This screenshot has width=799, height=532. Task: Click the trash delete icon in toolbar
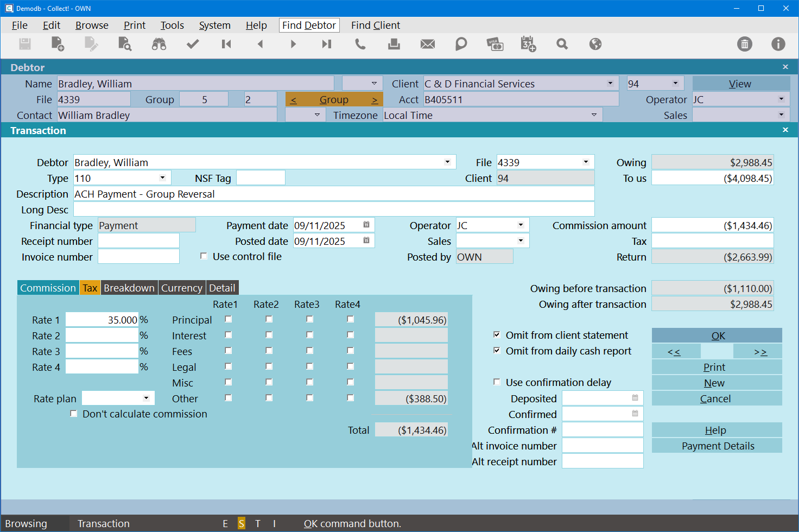(745, 45)
